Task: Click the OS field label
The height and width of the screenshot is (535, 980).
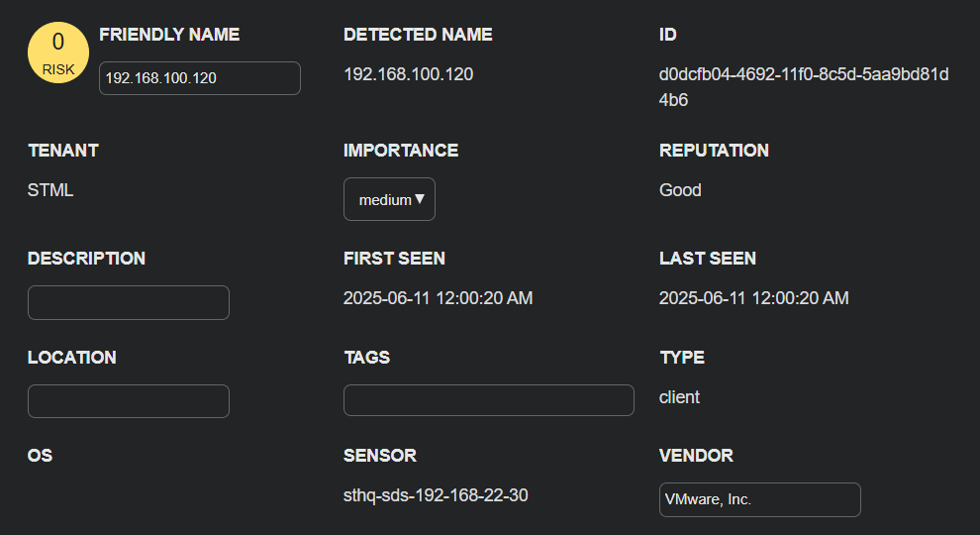Action: [x=41, y=456]
